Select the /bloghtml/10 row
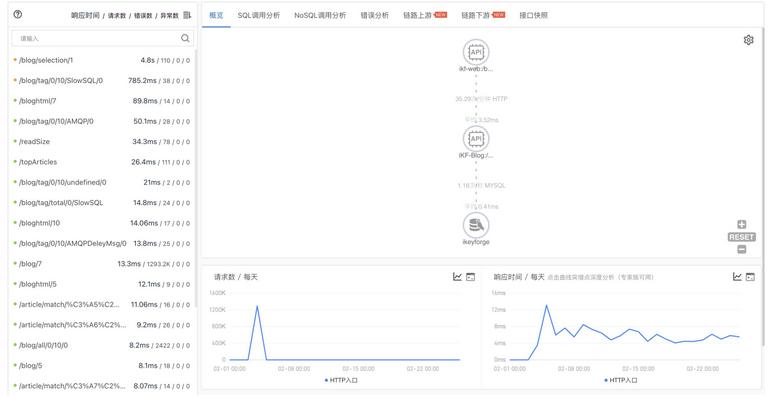Screen dimensions: 780x398 point(102,223)
